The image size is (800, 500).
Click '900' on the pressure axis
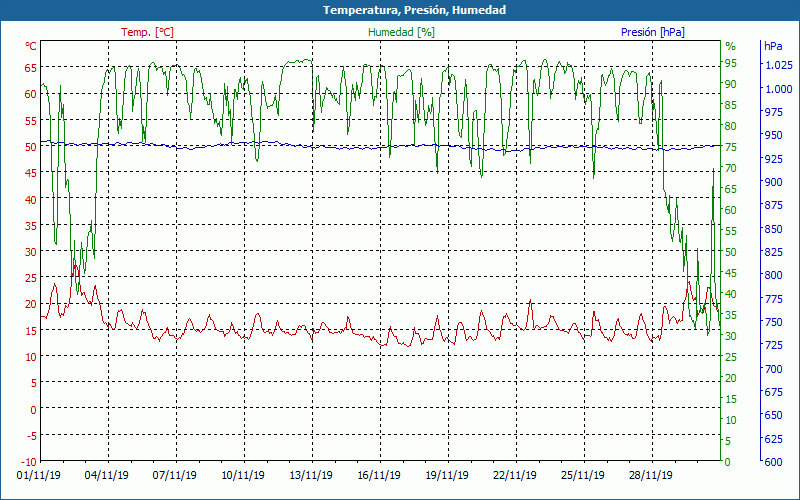pos(774,182)
